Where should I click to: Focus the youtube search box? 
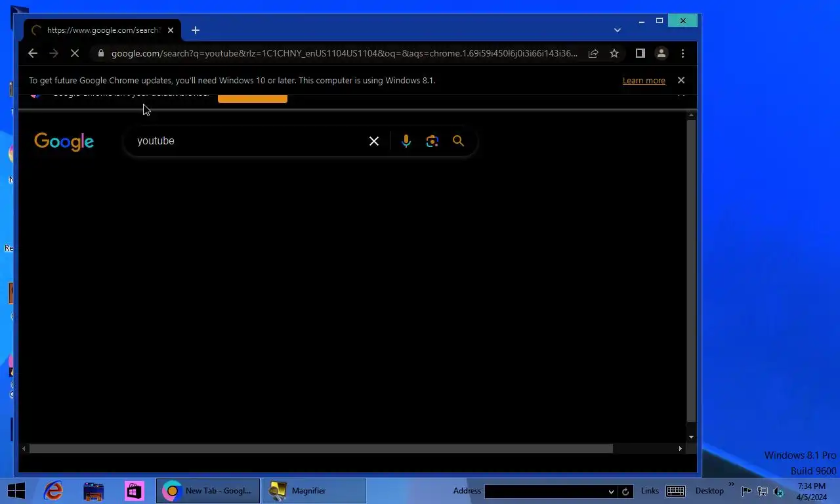click(249, 141)
